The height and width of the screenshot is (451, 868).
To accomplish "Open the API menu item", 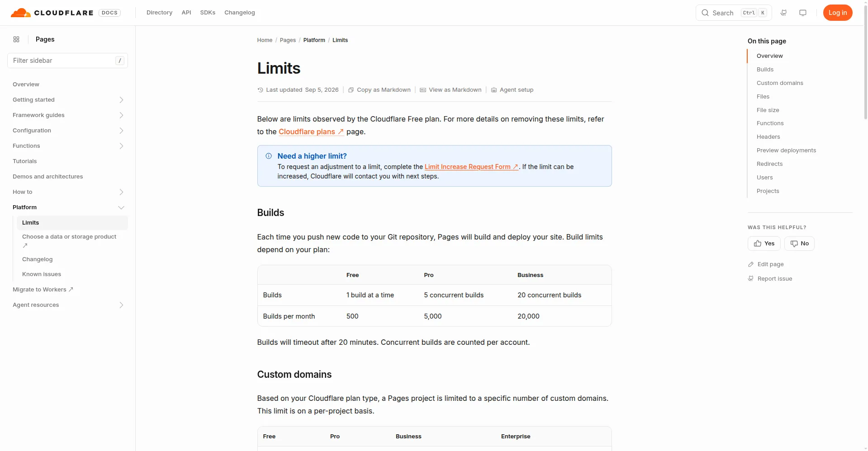I will [x=186, y=13].
